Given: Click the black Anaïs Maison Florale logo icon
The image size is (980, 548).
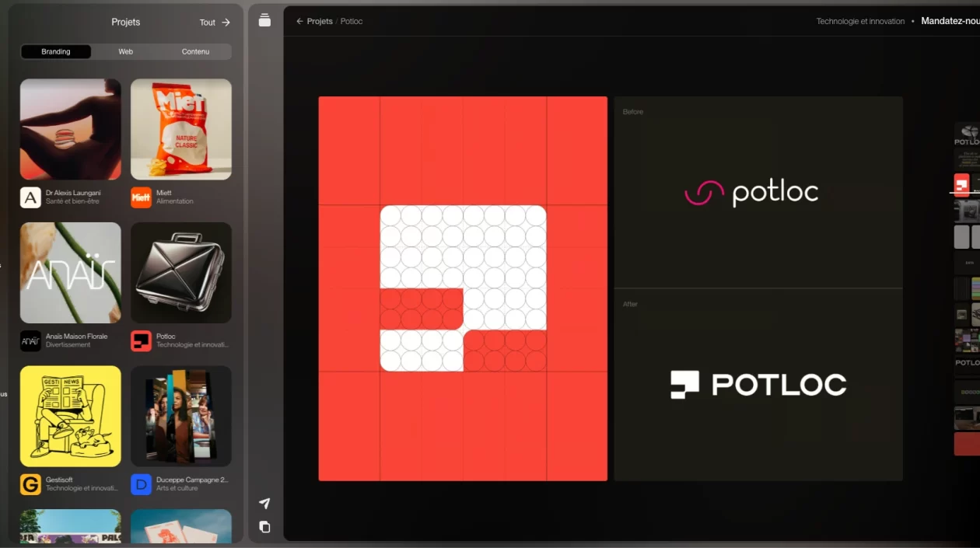Looking at the screenshot, I should click(x=30, y=341).
